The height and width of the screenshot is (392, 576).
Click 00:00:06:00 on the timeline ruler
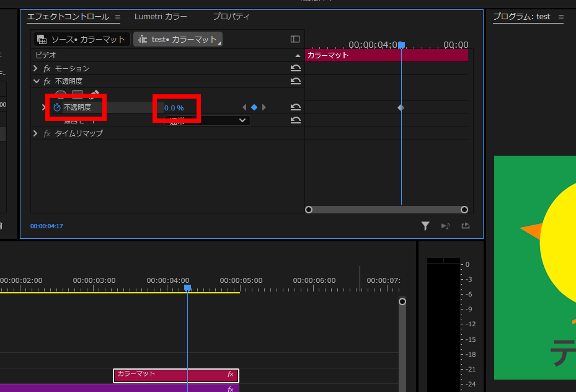(314, 280)
